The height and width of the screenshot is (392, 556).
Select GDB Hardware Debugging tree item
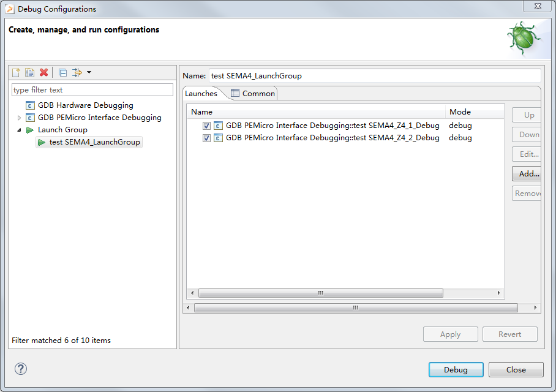click(86, 105)
